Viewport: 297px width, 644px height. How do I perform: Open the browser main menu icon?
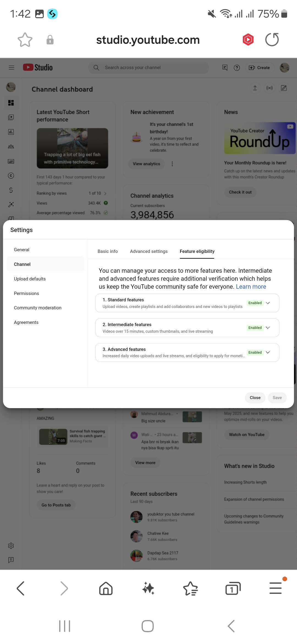[276, 588]
